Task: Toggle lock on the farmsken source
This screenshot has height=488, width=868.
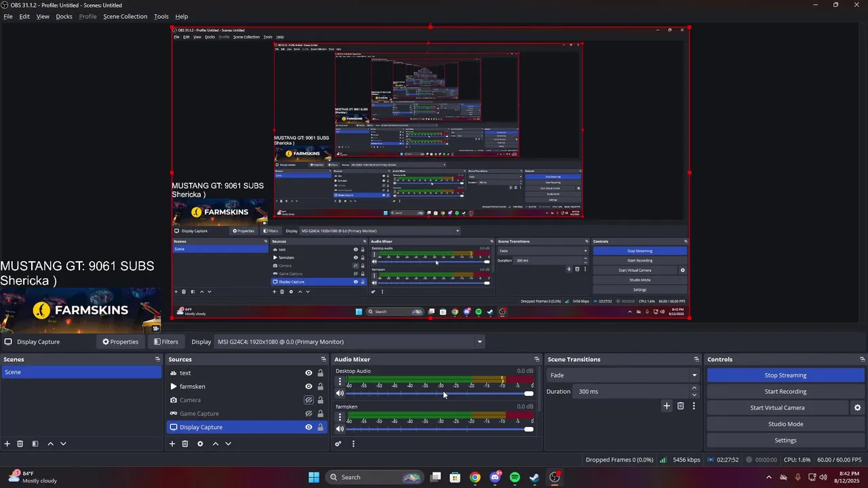Action: (320, 387)
